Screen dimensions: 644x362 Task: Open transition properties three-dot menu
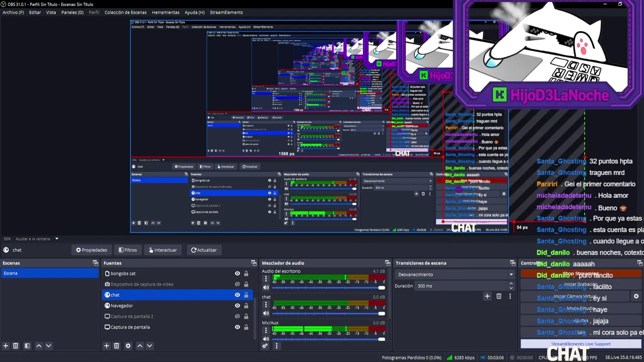(x=510, y=297)
